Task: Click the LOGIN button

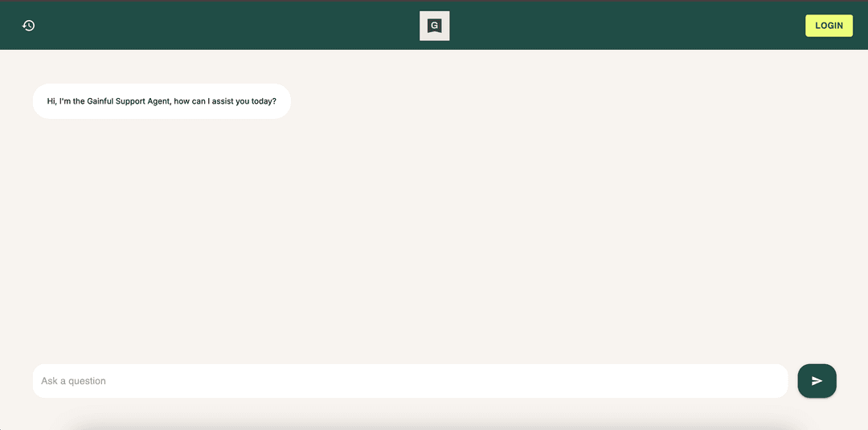Action: (x=829, y=26)
